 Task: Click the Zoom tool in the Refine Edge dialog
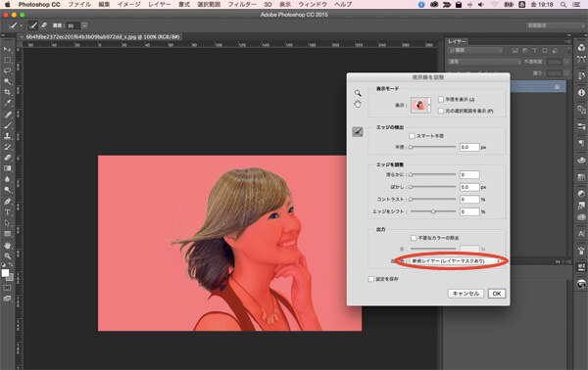[x=358, y=93]
